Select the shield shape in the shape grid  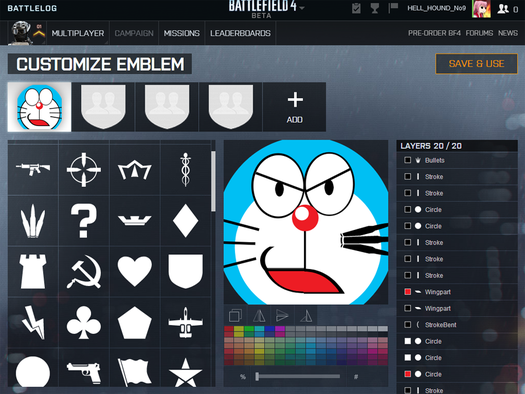tap(185, 271)
